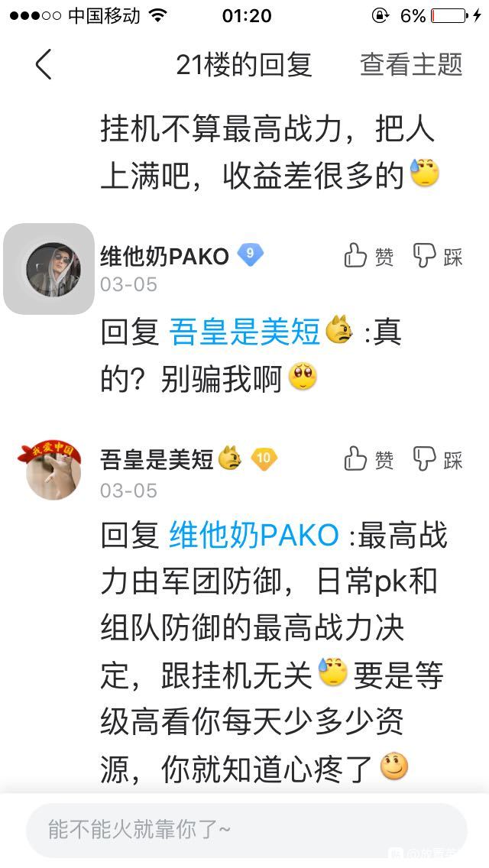Screen dimensions: 489x868
Task: Open the blue 维他奶PAKO mention link
Action: pyautogui.click(x=254, y=536)
